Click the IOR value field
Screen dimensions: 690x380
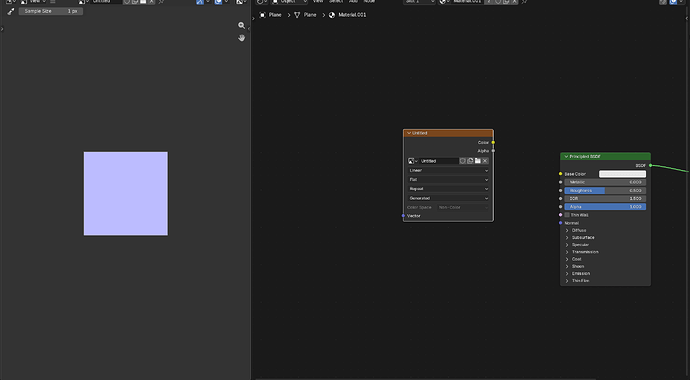606,198
